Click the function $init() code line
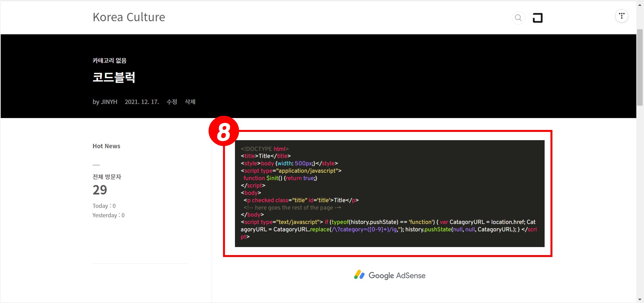The width and height of the screenshot is (644, 303). (280, 178)
